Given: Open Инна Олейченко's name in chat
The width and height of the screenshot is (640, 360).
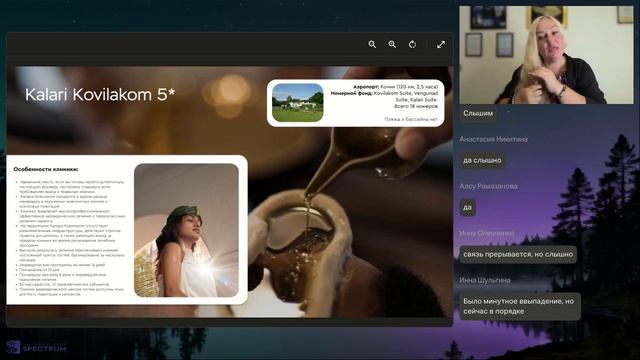Looking at the screenshot, I should tap(487, 233).
